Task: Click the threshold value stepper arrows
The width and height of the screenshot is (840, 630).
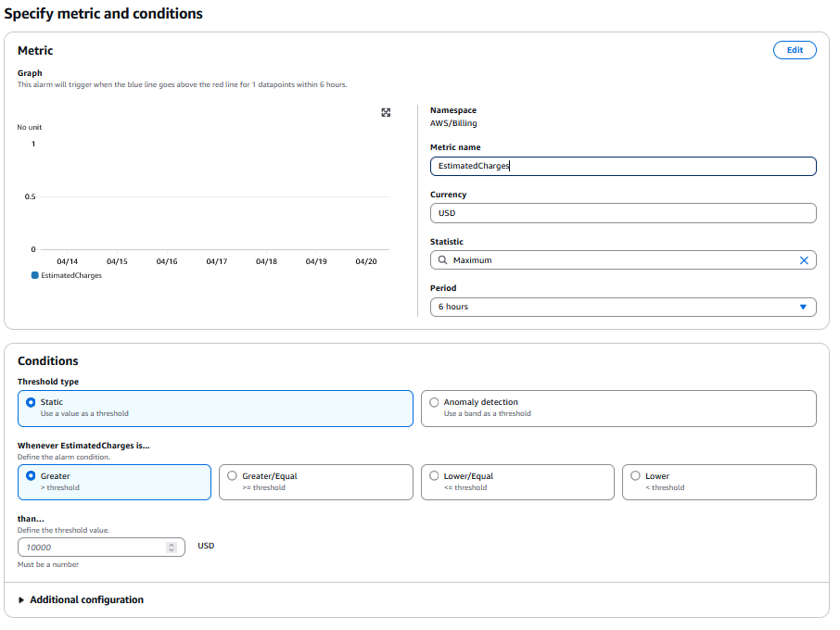Action: coord(171,548)
